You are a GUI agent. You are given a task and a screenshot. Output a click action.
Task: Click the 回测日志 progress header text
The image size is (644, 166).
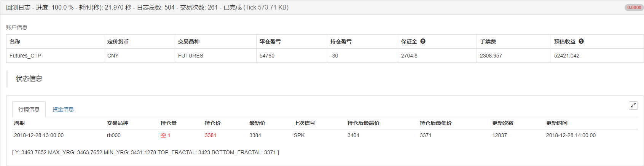(x=147, y=8)
